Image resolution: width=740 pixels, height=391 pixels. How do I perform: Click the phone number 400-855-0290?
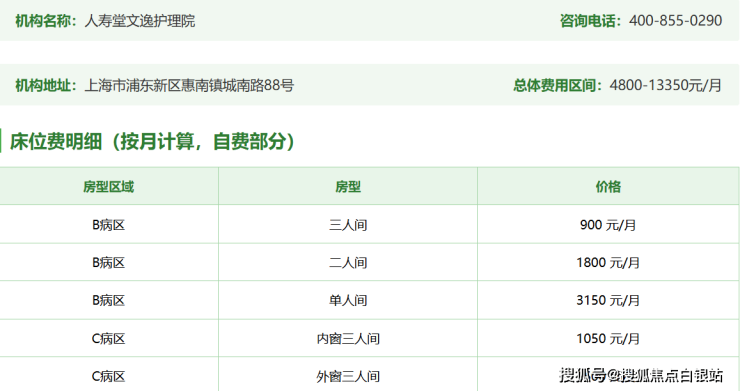pos(675,21)
